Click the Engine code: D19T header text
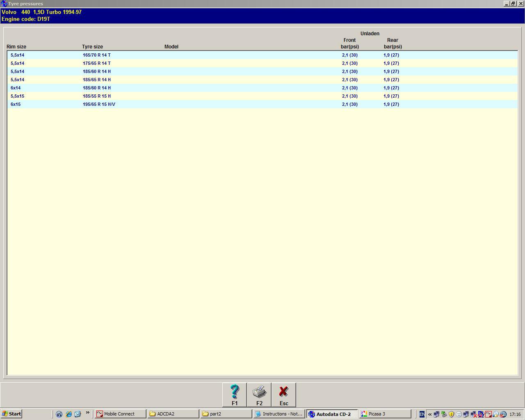The image size is (525, 420). tap(26, 19)
